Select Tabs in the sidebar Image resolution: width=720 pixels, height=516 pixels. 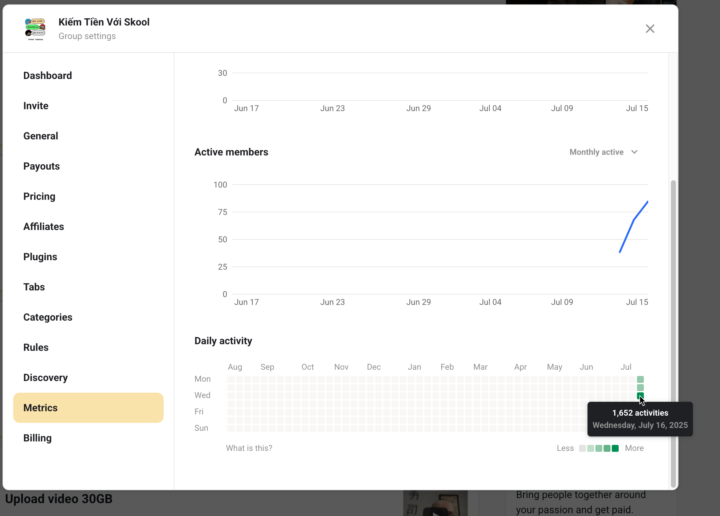tap(35, 287)
